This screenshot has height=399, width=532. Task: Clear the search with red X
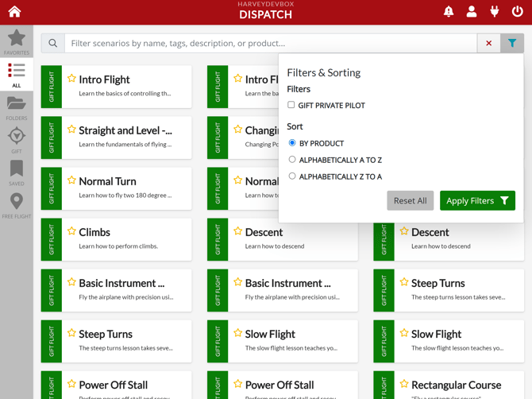coord(488,43)
